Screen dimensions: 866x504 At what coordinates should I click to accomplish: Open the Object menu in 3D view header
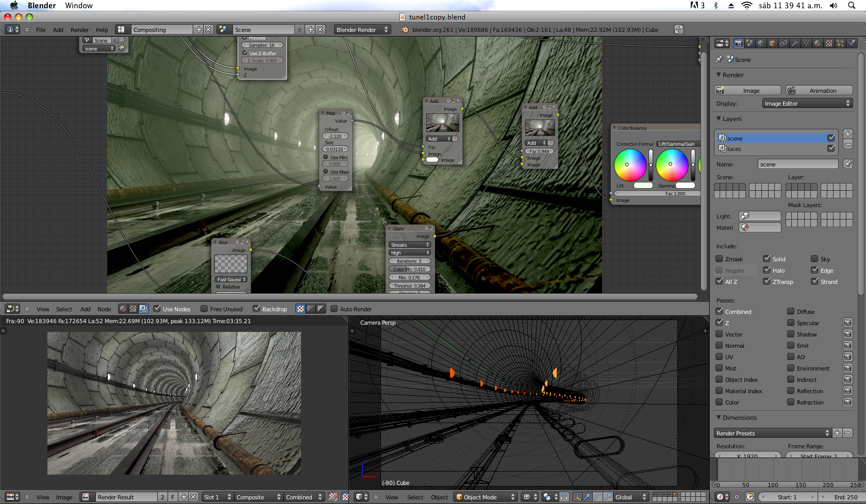pyautogui.click(x=439, y=497)
